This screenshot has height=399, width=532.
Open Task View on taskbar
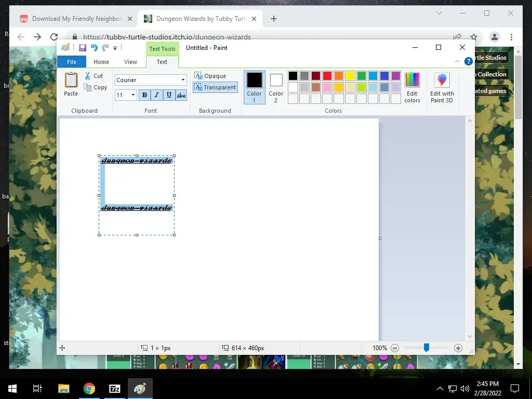[x=37, y=389]
